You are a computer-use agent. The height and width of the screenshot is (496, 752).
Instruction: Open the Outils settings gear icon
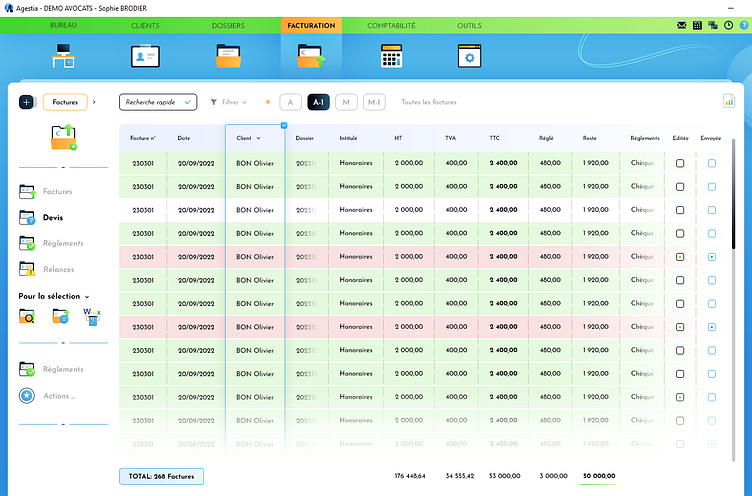click(x=470, y=58)
